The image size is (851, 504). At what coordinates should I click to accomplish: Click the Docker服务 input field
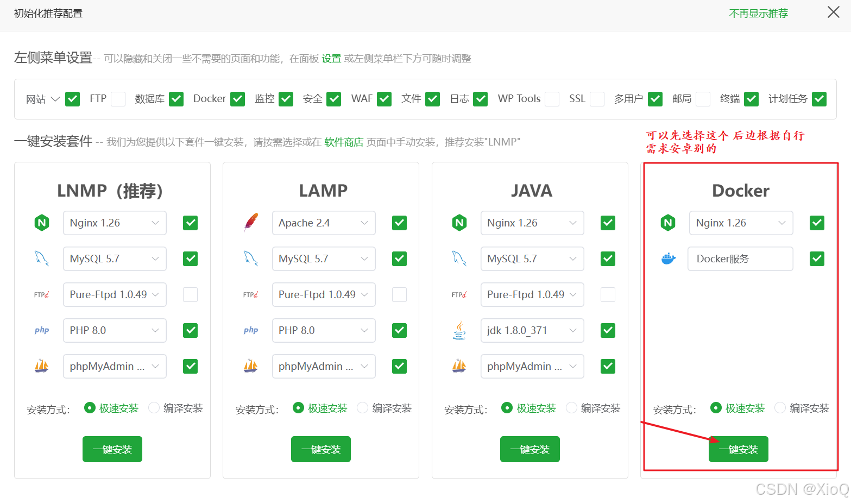(740, 259)
